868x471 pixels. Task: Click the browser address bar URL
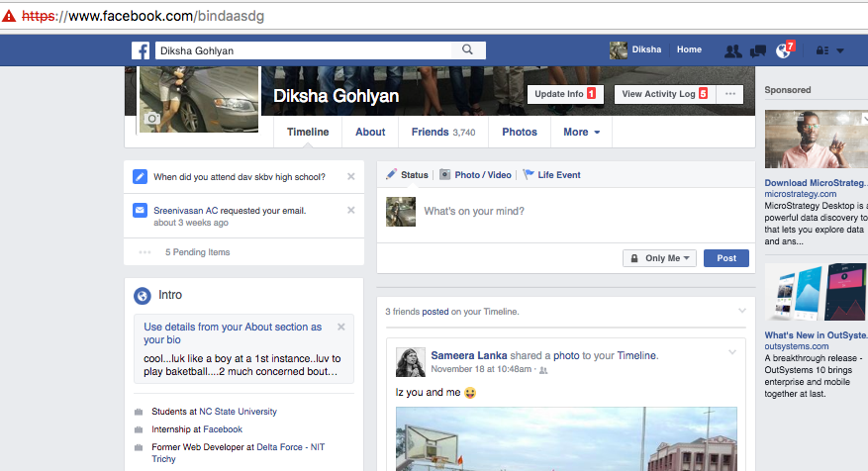pos(143,16)
